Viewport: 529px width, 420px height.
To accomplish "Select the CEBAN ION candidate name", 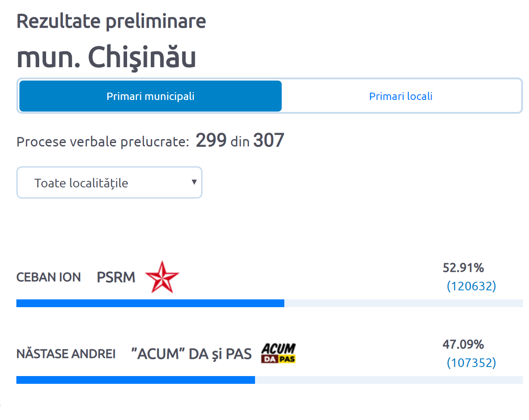I will click(49, 277).
